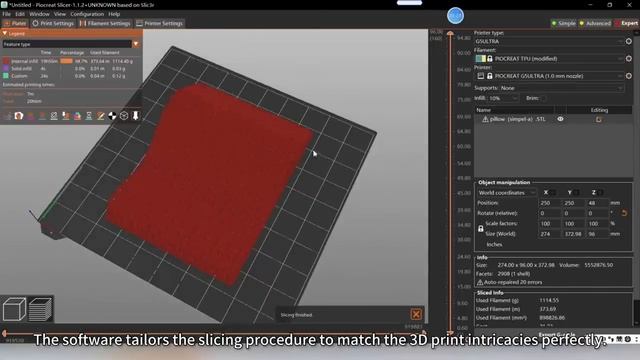Viewport: 640px width, 360px height.
Task: Open the Configuration menu
Action: click(x=87, y=14)
